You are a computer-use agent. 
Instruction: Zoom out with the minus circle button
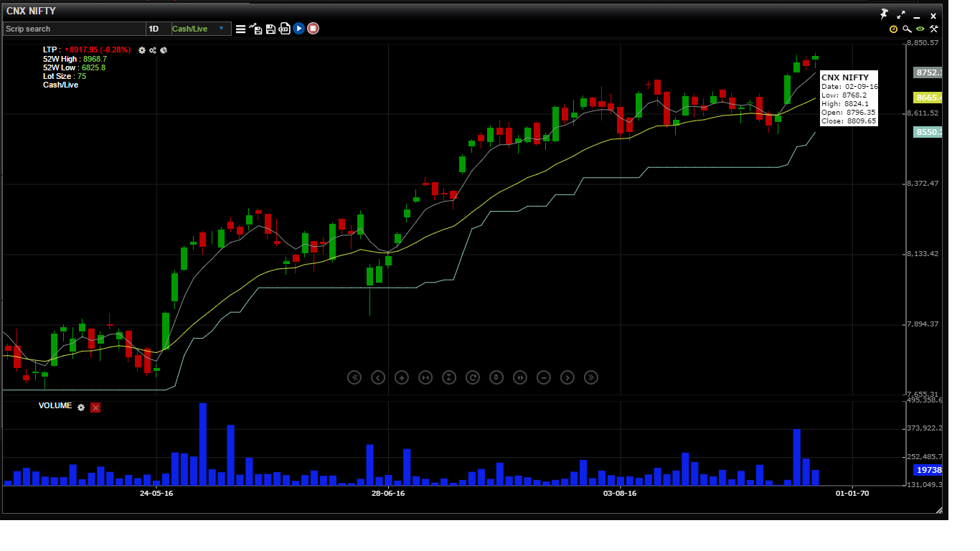tap(544, 377)
